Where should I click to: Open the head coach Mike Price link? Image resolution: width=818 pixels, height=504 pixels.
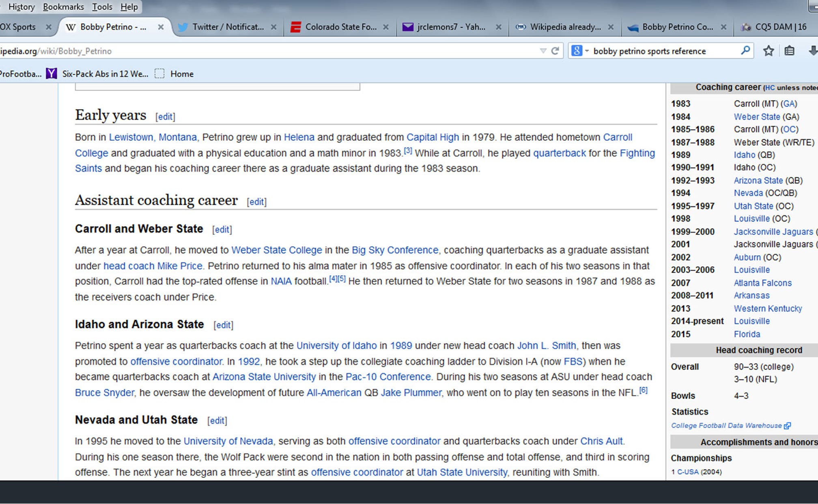[x=153, y=266]
